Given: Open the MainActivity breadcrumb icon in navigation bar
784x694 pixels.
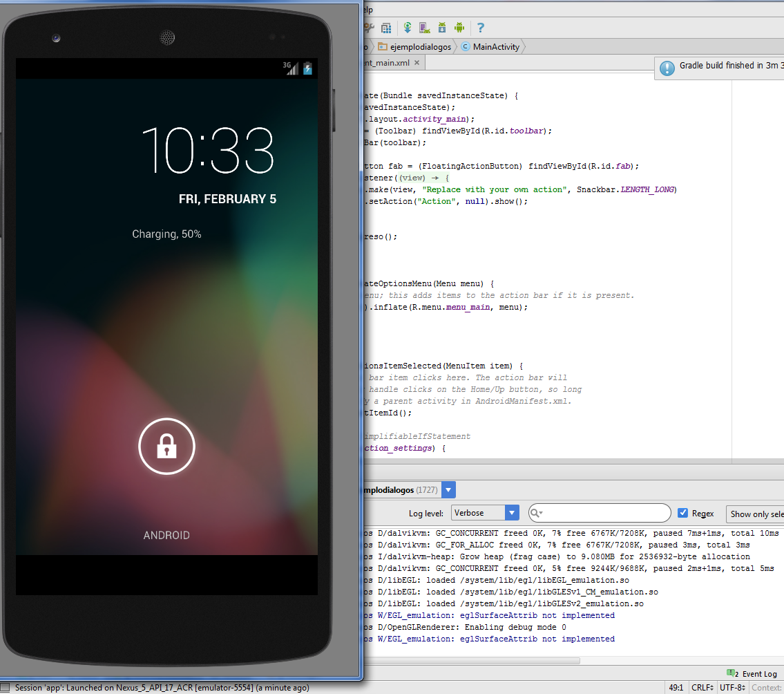Looking at the screenshot, I should point(466,48).
